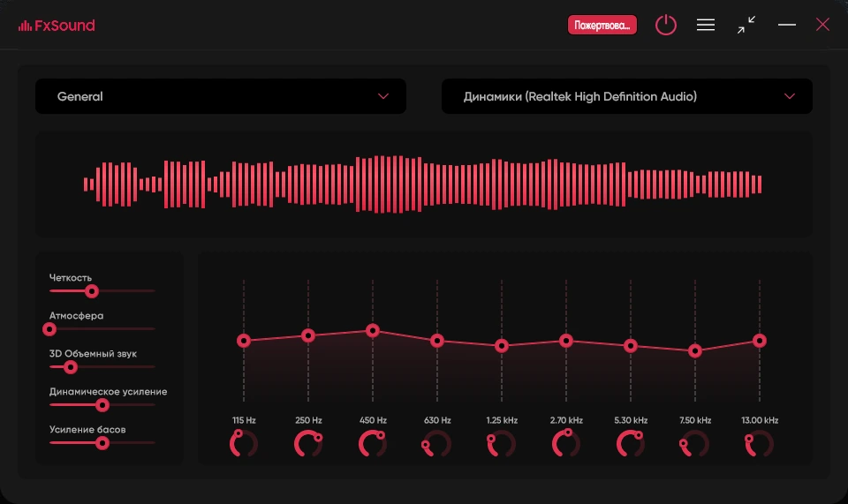The image size is (848, 504).
Task: Toggle the FxSound power button
Action: coord(666,25)
